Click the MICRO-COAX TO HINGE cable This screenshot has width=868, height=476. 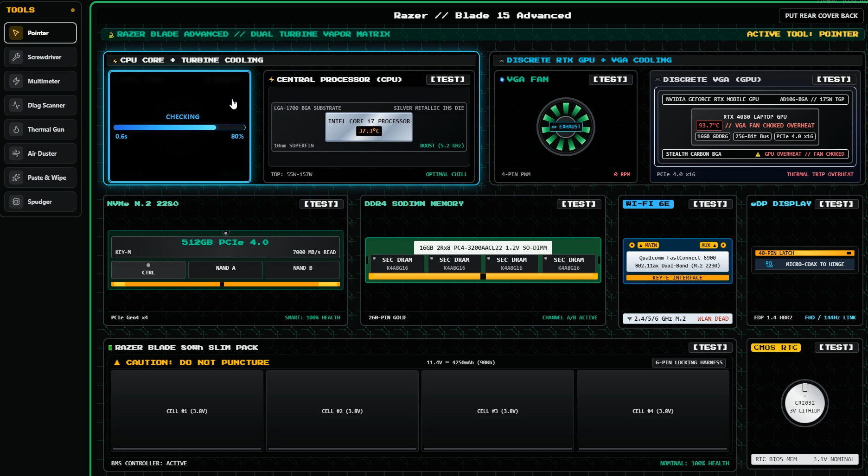(x=805, y=264)
